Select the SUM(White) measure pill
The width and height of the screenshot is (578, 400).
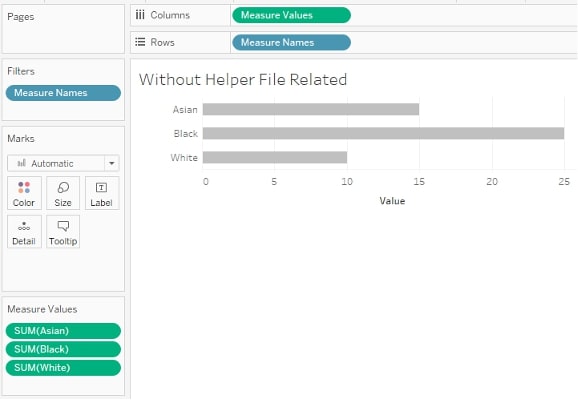coord(63,368)
